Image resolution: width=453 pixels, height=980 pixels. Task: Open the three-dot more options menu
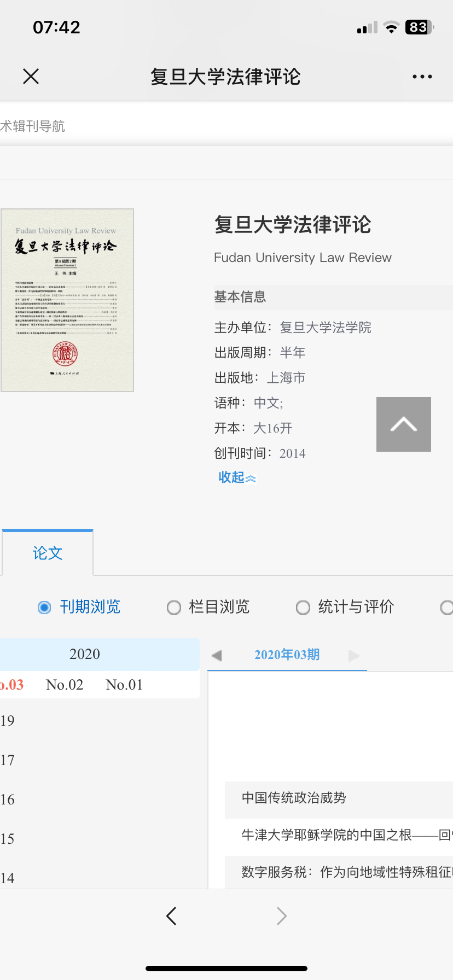[x=422, y=77]
